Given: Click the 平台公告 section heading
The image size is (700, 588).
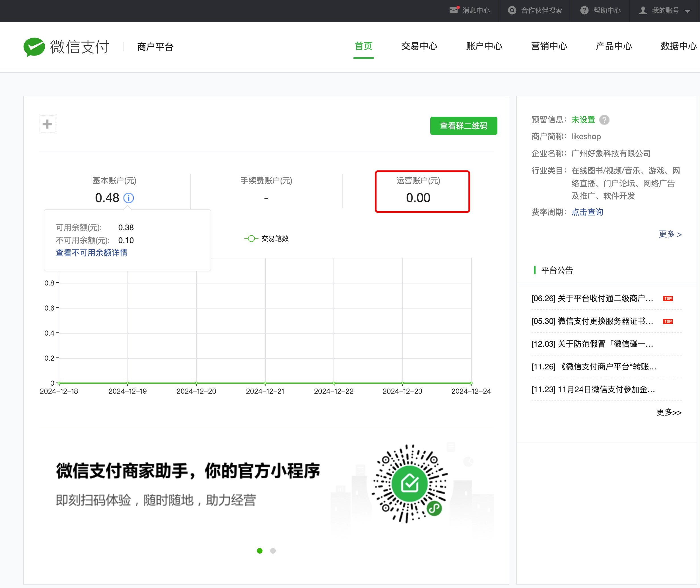Looking at the screenshot, I should [x=557, y=270].
